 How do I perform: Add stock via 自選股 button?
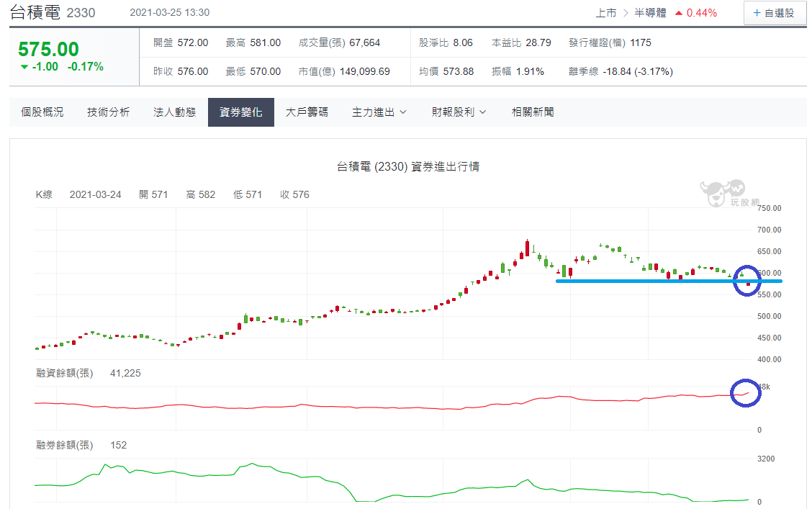(x=774, y=13)
